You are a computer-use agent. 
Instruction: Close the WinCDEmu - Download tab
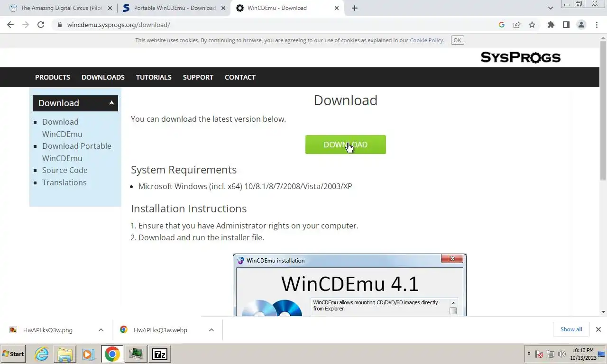(x=337, y=8)
